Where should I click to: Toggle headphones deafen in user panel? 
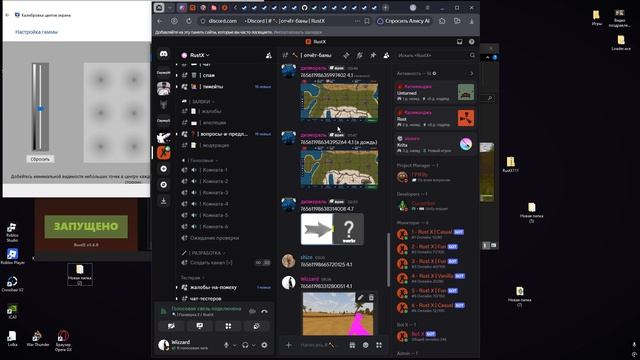(245, 345)
